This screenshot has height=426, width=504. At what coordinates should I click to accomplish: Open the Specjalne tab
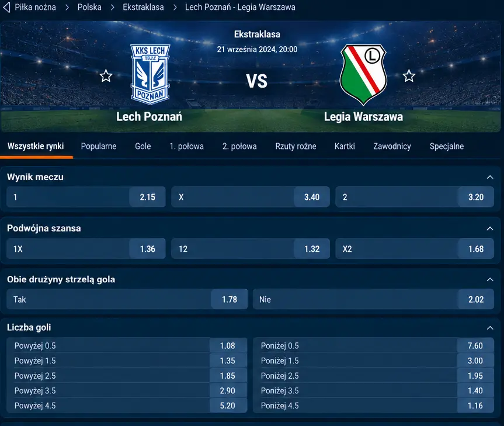pyautogui.click(x=447, y=146)
